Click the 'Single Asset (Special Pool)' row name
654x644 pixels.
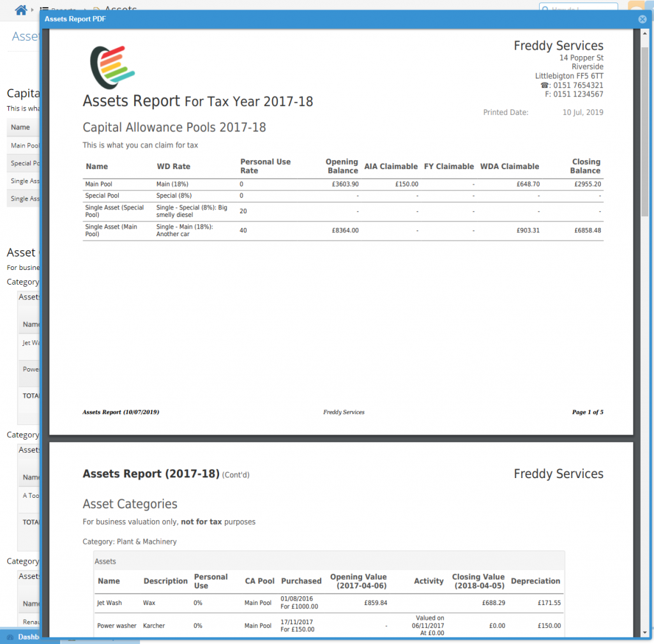(x=115, y=211)
